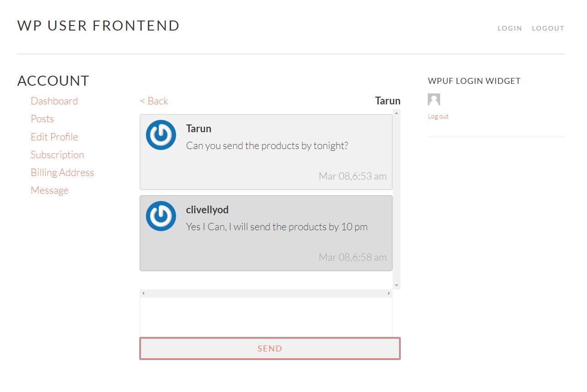The image size is (587, 392).
Task: Click the left arrow of the horizontal scrollbar
Action: [142, 293]
